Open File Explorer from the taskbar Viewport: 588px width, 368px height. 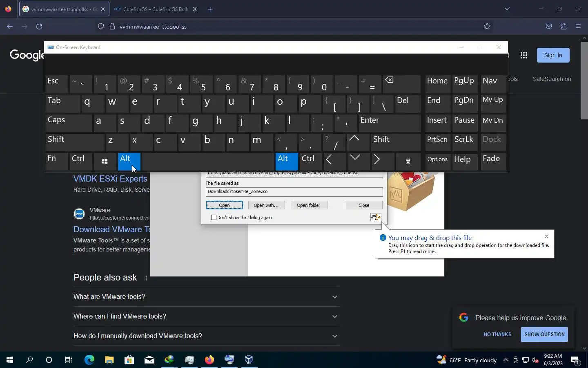[109, 360]
